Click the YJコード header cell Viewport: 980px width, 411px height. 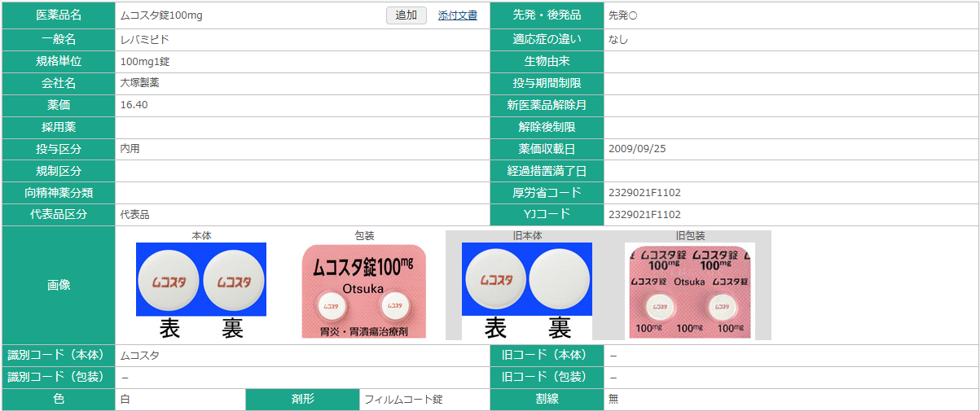[547, 215]
